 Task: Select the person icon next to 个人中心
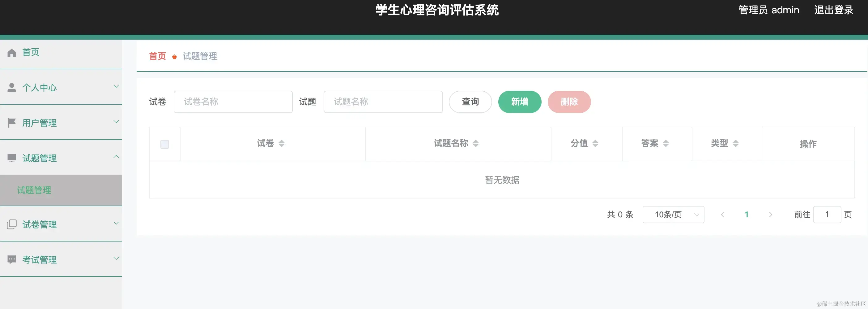click(x=12, y=87)
